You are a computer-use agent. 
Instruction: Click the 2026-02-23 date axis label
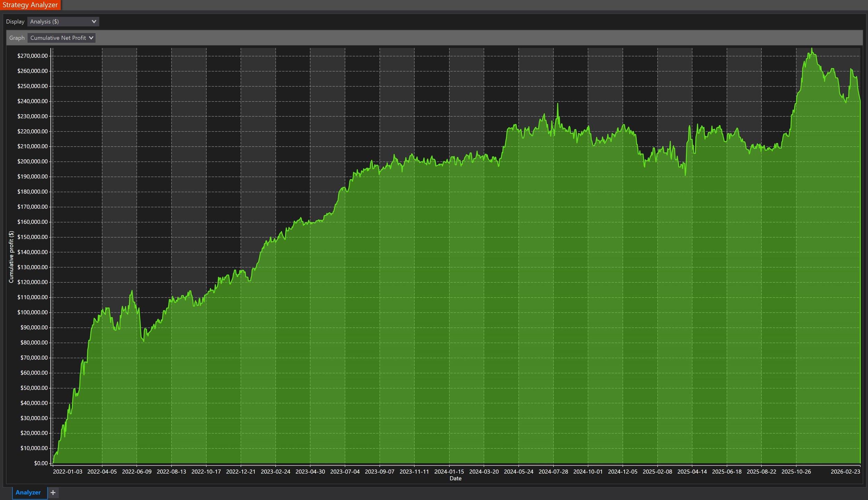pos(845,472)
